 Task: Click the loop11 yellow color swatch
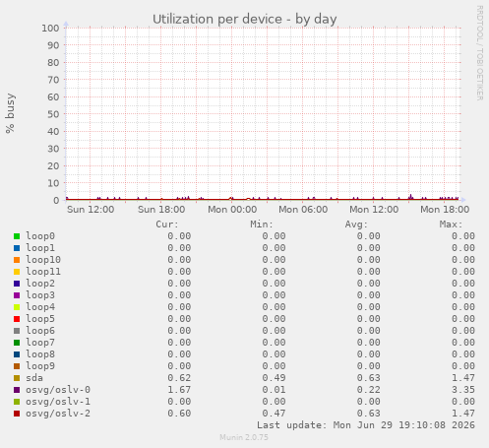click(x=17, y=272)
